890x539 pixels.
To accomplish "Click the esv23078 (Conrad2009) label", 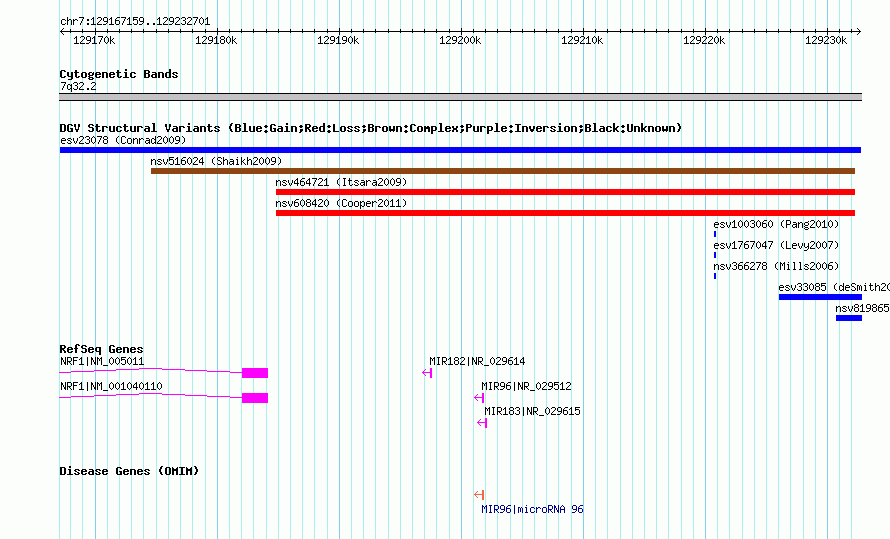I will point(123,140).
